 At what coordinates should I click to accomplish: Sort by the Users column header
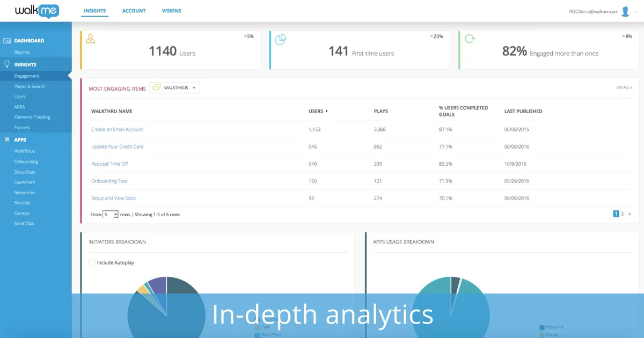(x=318, y=111)
